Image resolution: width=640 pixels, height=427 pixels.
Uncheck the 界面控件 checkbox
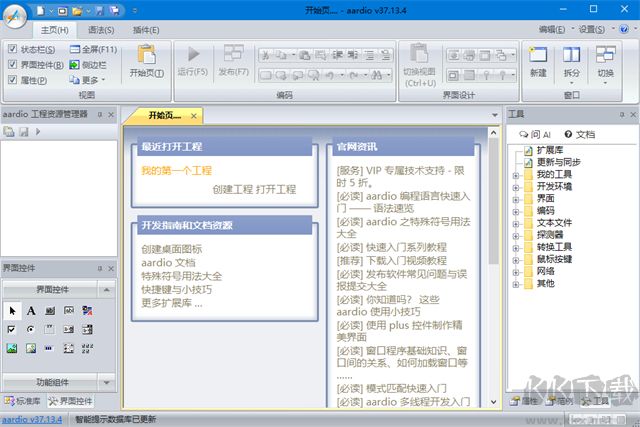click(x=12, y=64)
